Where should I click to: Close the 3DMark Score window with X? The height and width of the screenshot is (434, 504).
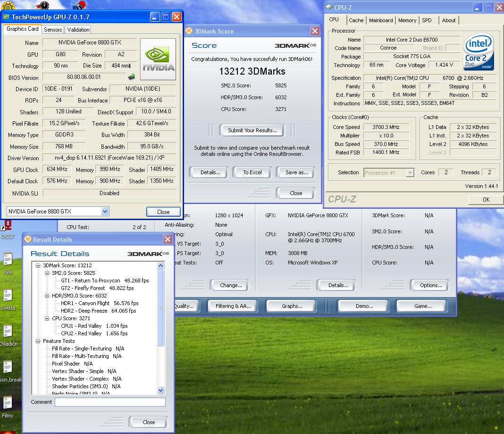click(x=315, y=31)
